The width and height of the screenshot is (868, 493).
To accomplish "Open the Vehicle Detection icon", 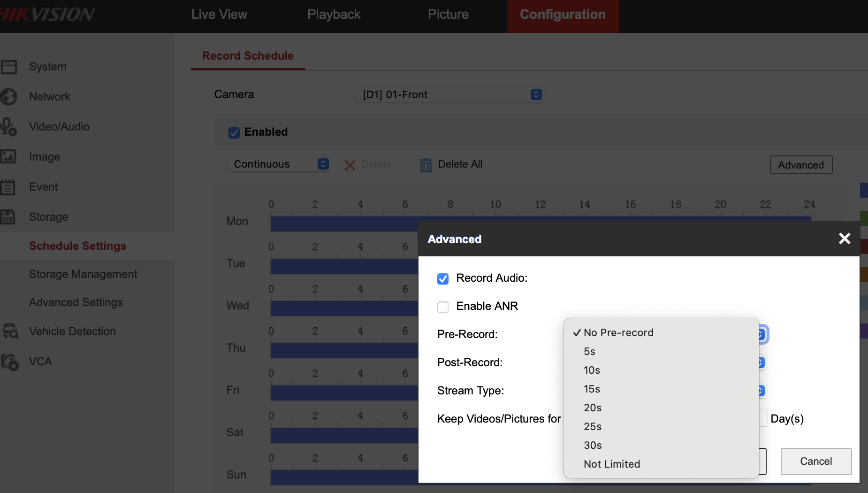I will (9, 331).
